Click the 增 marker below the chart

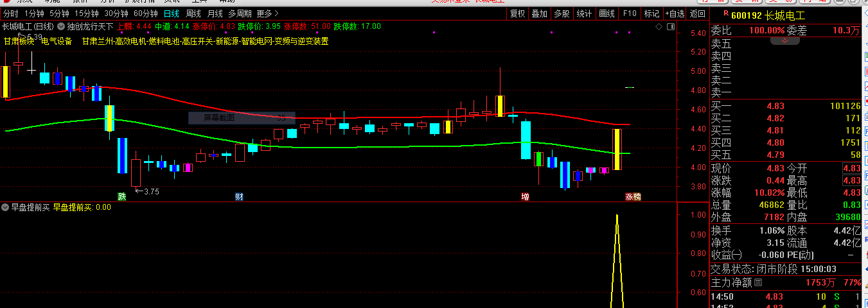click(x=525, y=196)
